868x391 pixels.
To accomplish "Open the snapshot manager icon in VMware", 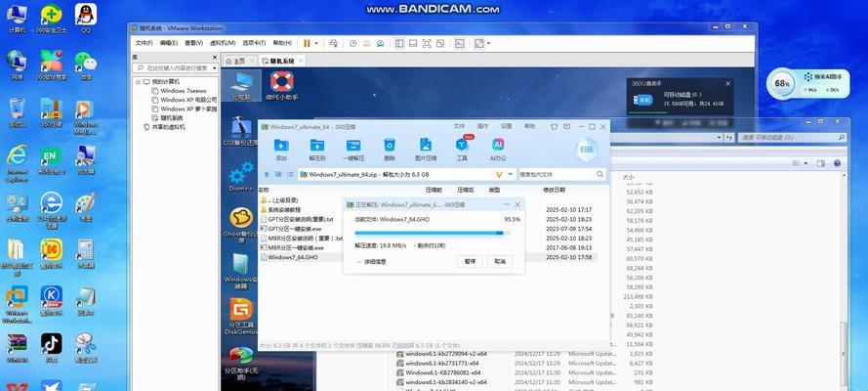I will coord(381,43).
